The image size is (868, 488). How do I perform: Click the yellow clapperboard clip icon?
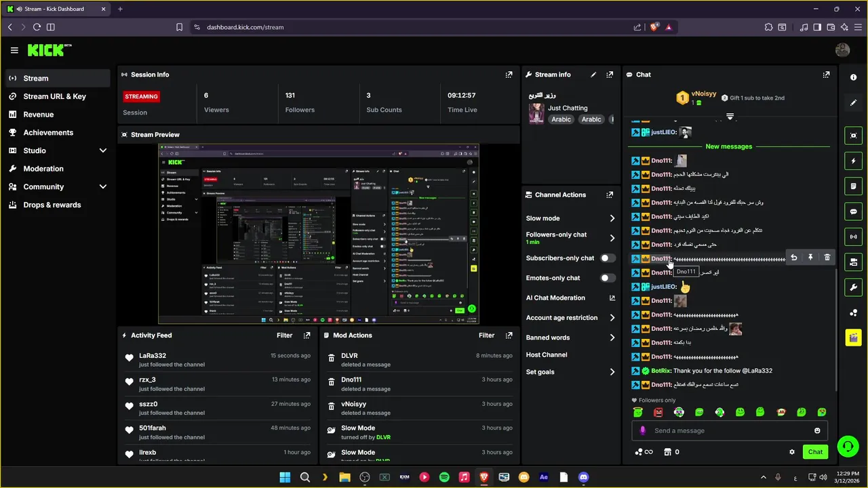click(854, 338)
